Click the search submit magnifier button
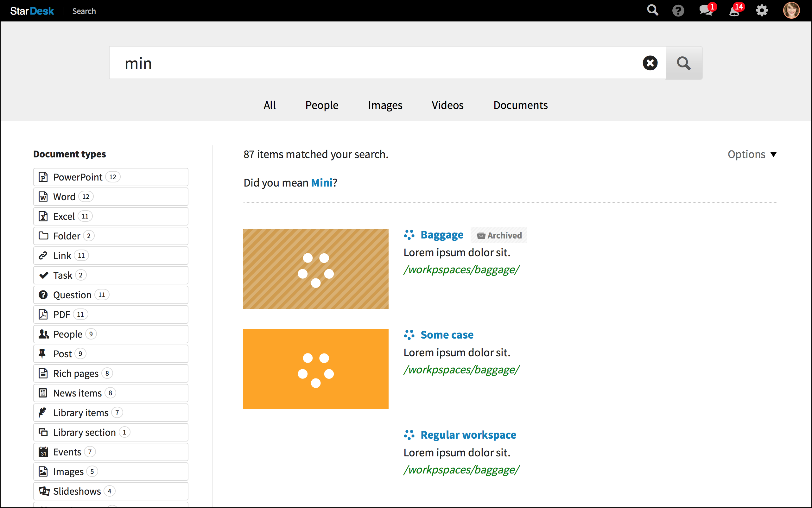The width and height of the screenshot is (812, 508). click(x=684, y=63)
